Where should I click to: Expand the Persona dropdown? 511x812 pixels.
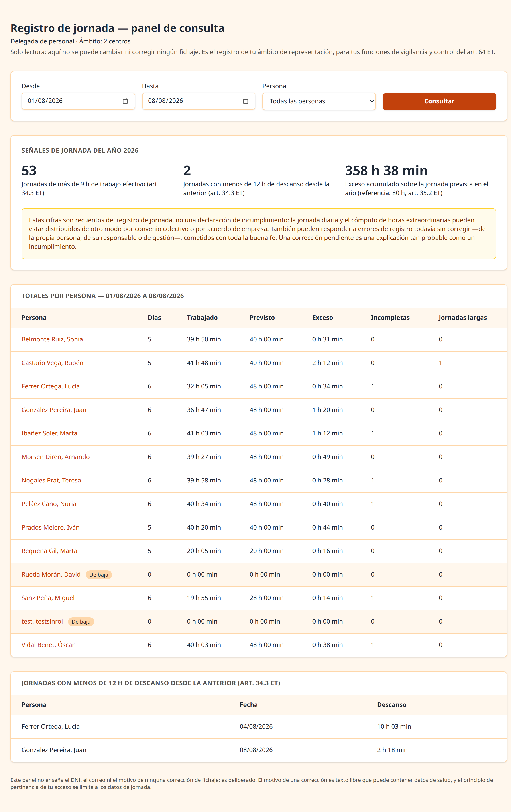click(x=319, y=101)
